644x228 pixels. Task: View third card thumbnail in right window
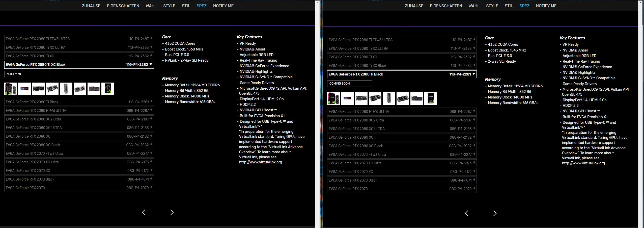pos(361,98)
